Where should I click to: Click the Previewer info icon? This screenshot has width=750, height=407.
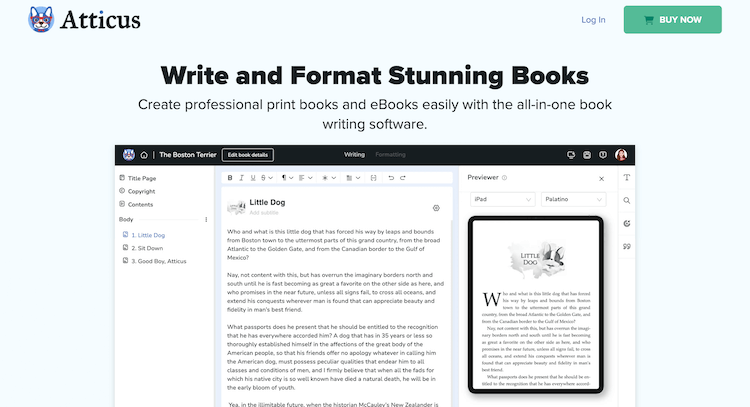pyautogui.click(x=504, y=177)
